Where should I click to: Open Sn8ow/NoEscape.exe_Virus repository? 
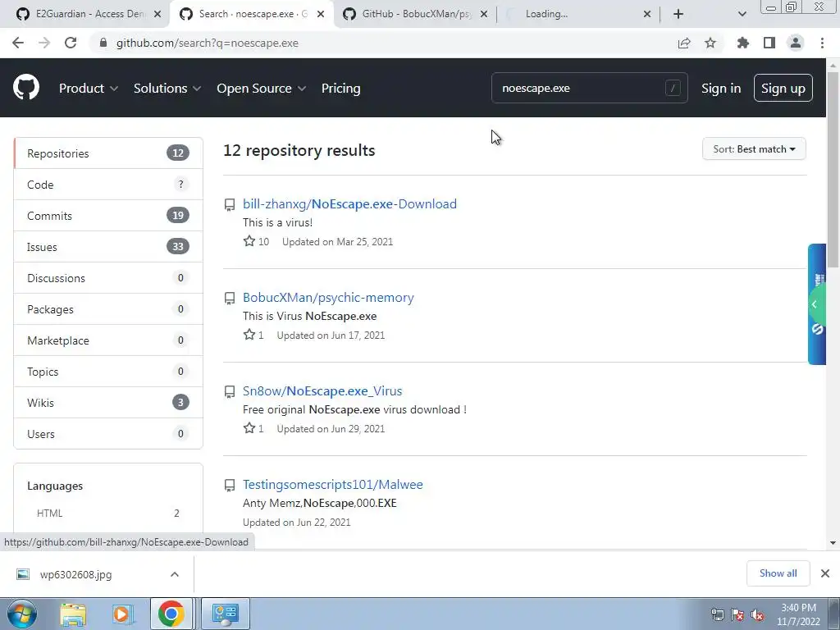point(322,390)
